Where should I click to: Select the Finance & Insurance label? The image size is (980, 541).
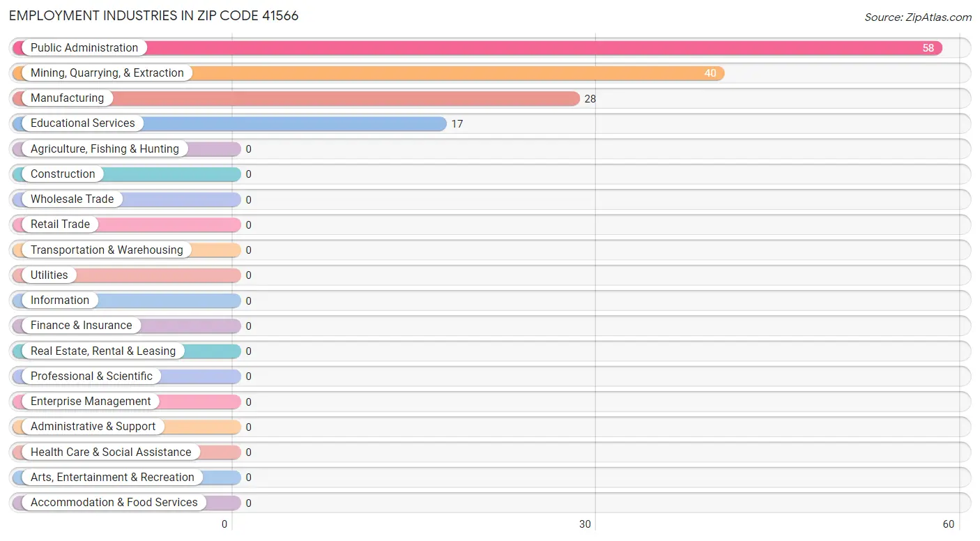coord(81,325)
